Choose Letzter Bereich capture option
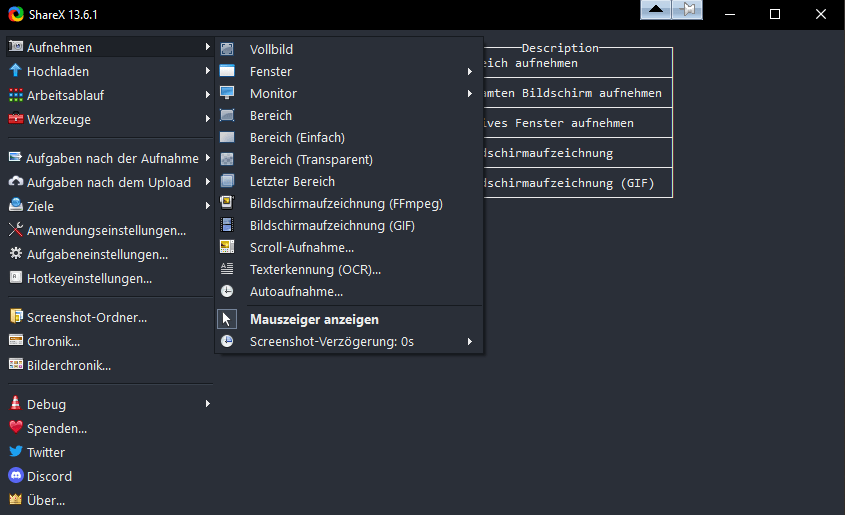The width and height of the screenshot is (845, 515). [x=292, y=182]
